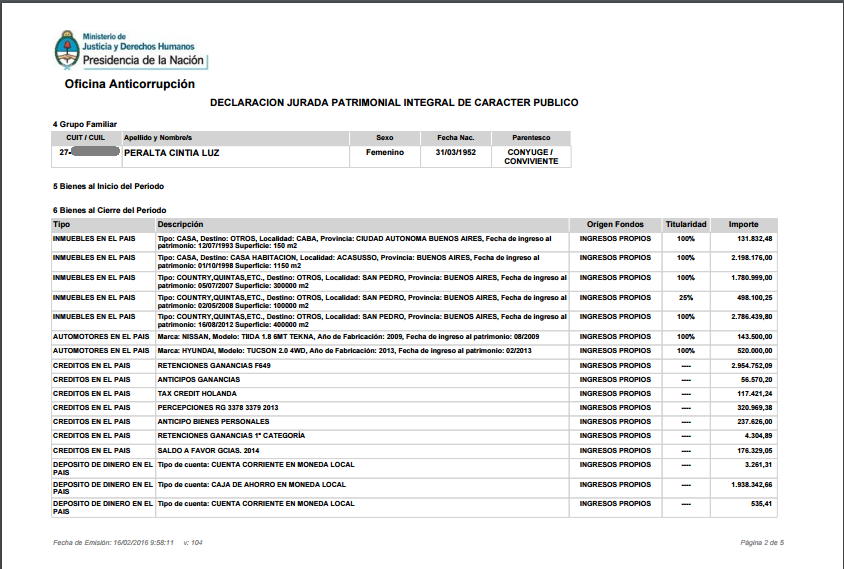Click the Origen Fondos column header
Screen dimensions: 844x569
coord(615,224)
